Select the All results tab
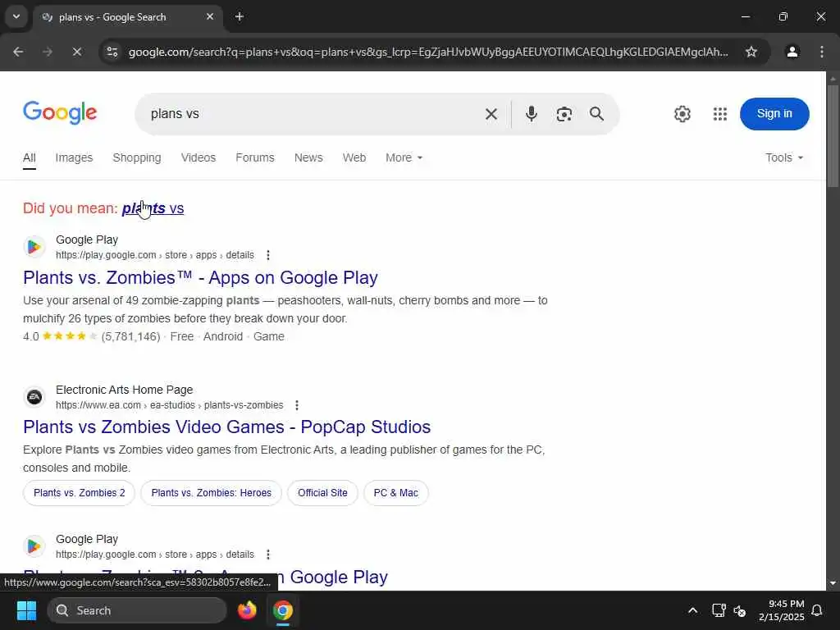The image size is (840, 630). [30, 158]
